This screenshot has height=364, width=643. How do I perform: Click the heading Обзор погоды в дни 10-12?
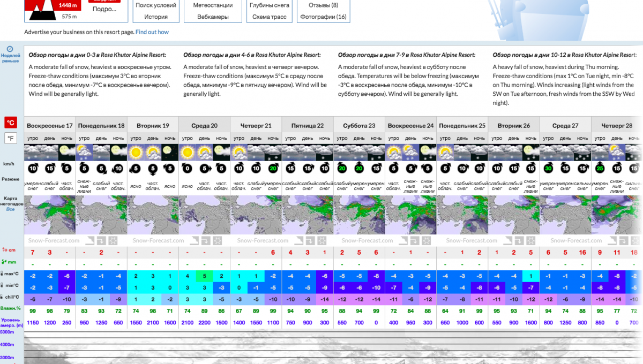click(564, 55)
